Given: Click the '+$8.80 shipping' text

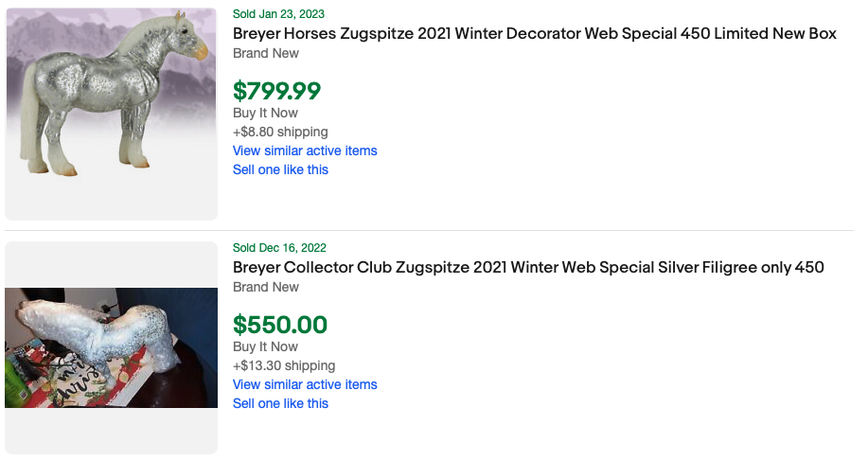Looking at the screenshot, I should click(x=280, y=132).
